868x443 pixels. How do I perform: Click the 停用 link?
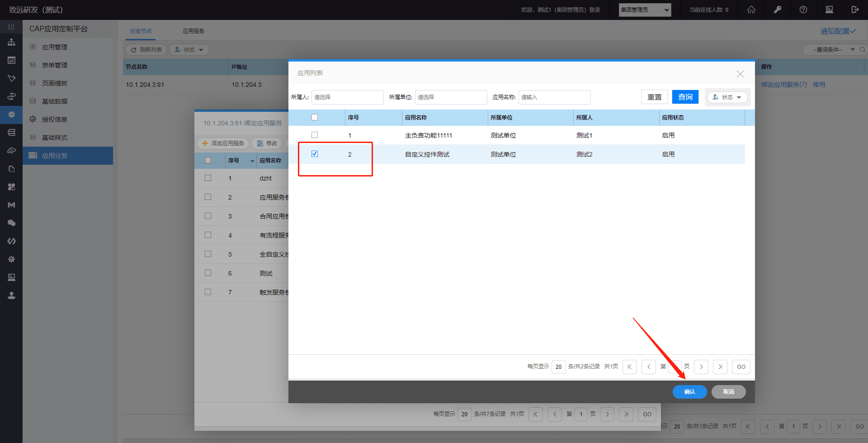(819, 85)
